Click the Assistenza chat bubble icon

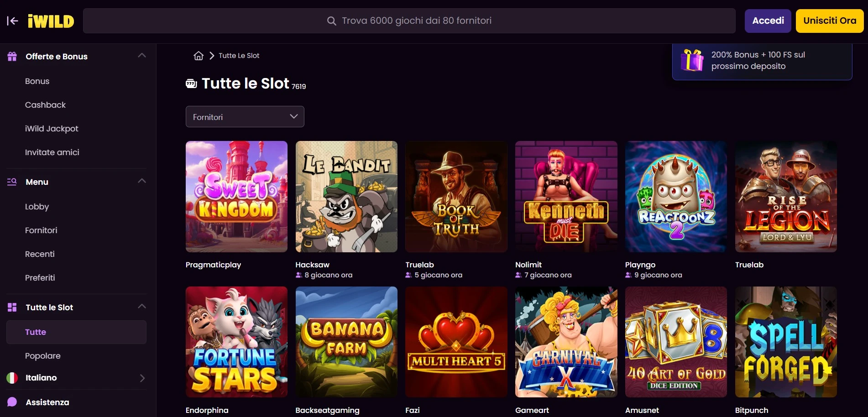click(12, 402)
